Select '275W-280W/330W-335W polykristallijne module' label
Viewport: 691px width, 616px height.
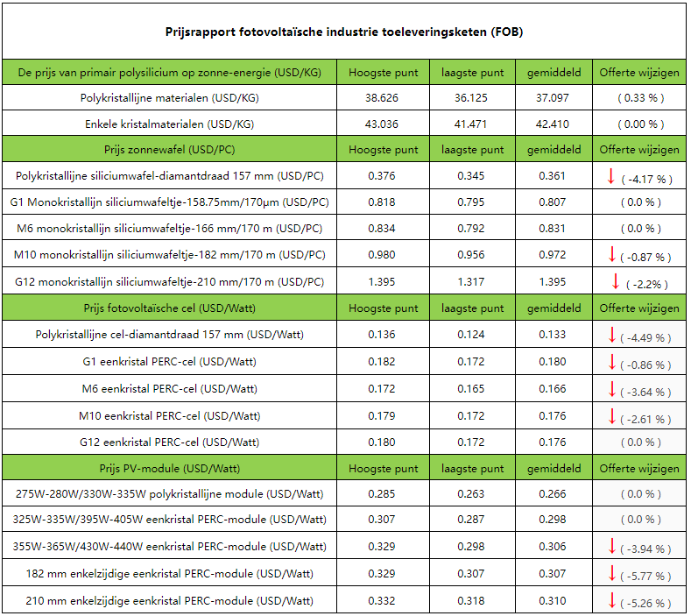click(x=170, y=494)
